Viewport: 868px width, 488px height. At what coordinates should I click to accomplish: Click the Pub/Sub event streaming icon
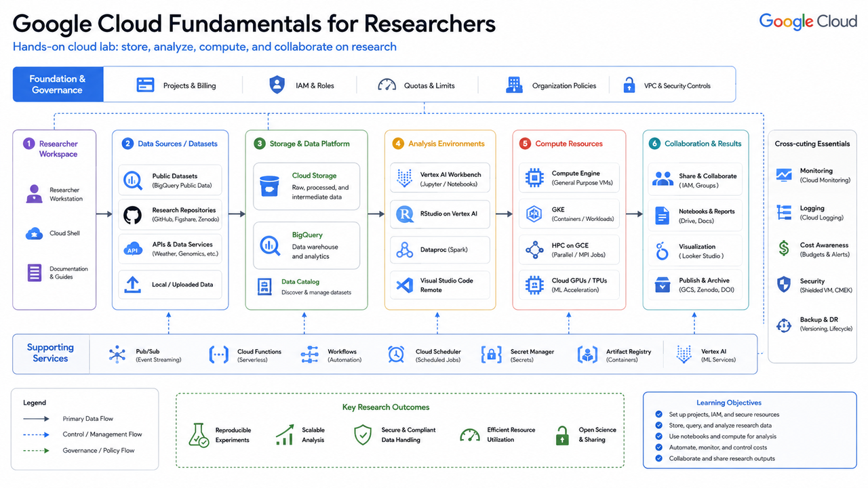coord(117,355)
